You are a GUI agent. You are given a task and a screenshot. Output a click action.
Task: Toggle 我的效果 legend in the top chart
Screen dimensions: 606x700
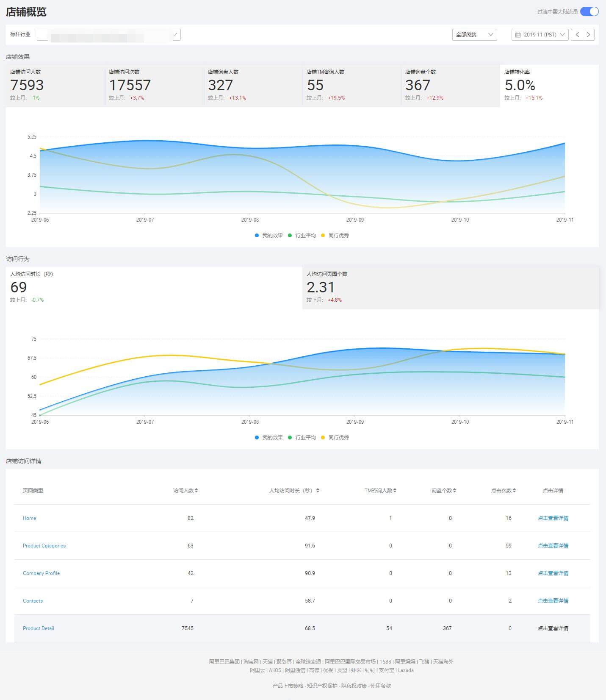coord(269,236)
